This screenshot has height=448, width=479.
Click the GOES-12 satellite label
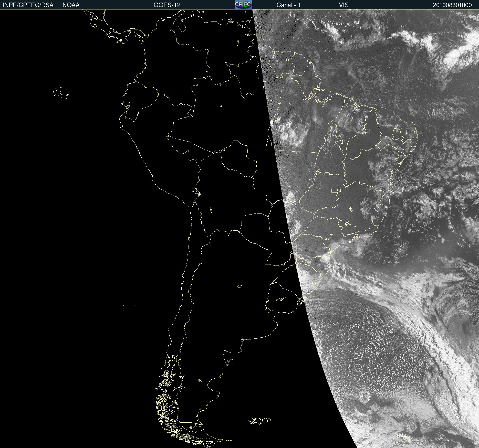coord(167,5)
